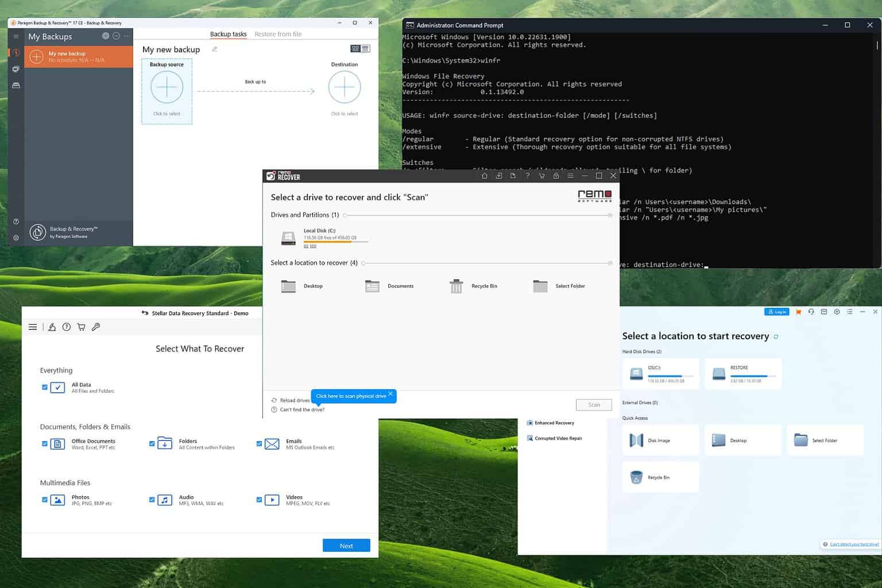Uncheck Emails under Documents, Folders & Emails
The width and height of the screenshot is (882, 588).
[x=259, y=443]
